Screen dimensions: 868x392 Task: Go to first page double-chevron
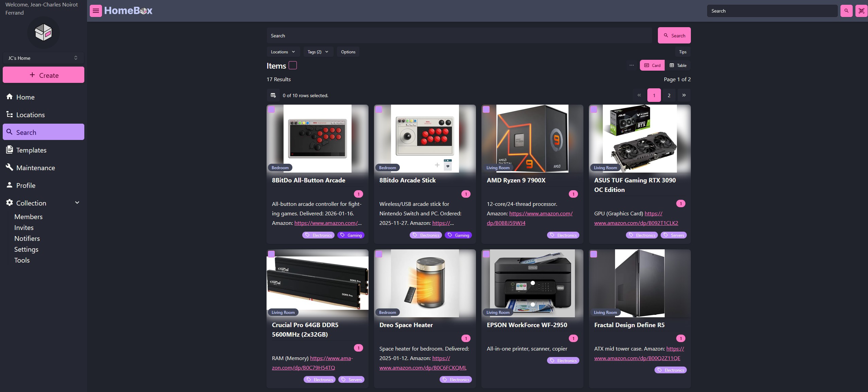pos(639,95)
